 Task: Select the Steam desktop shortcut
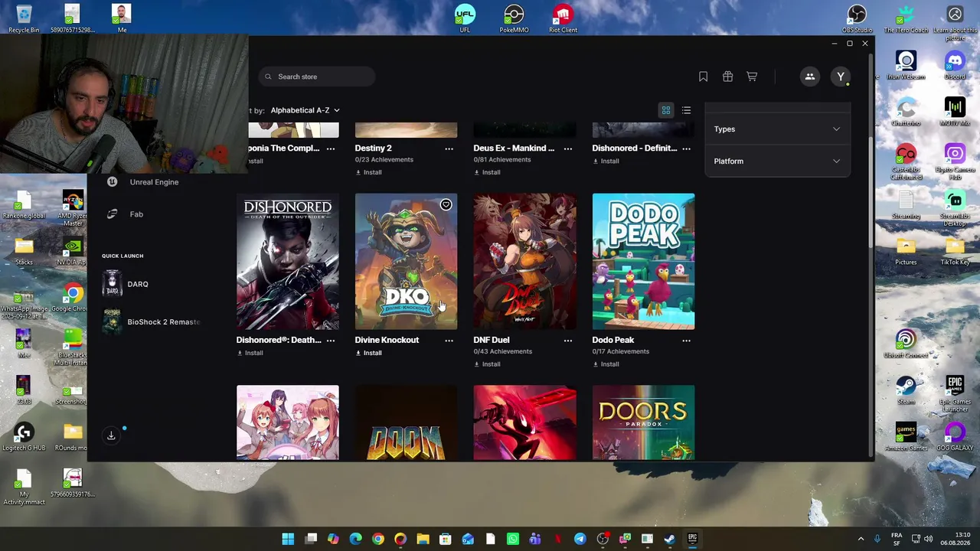click(x=906, y=390)
